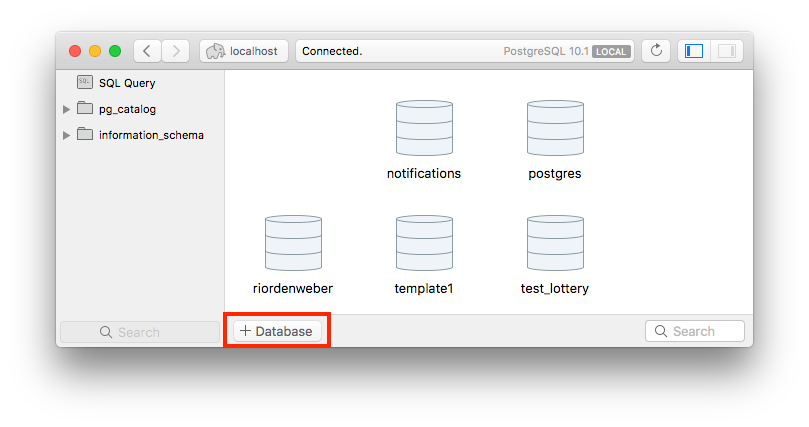Open the test_lottery database
Screen dimensions: 809x427
(x=555, y=255)
